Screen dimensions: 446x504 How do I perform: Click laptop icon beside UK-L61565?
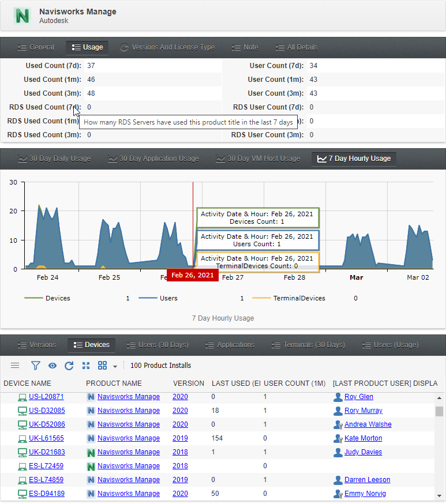click(22, 439)
